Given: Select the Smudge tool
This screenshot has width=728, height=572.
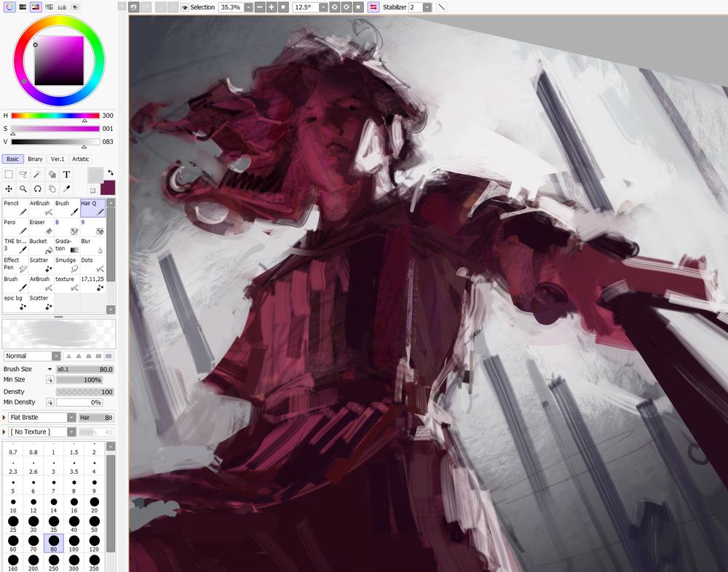Looking at the screenshot, I should (67, 265).
